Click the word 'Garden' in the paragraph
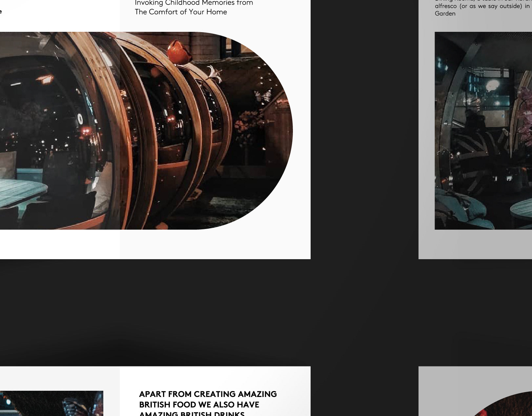This screenshot has height=416, width=532. 445,13
